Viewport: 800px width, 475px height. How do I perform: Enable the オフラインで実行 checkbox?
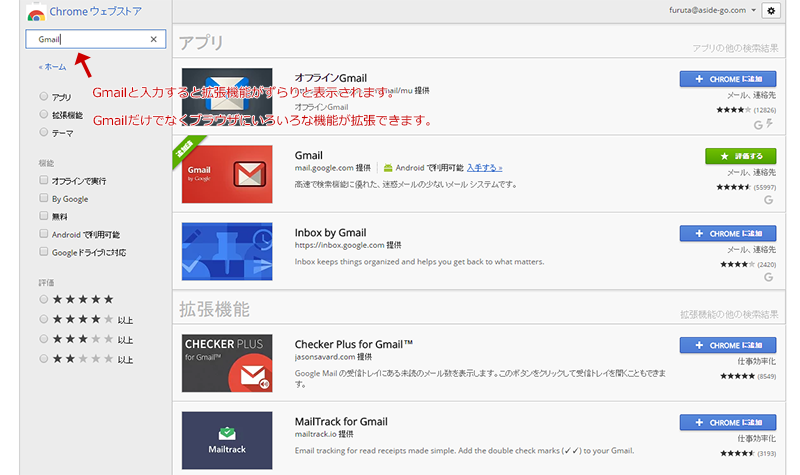tap(44, 180)
